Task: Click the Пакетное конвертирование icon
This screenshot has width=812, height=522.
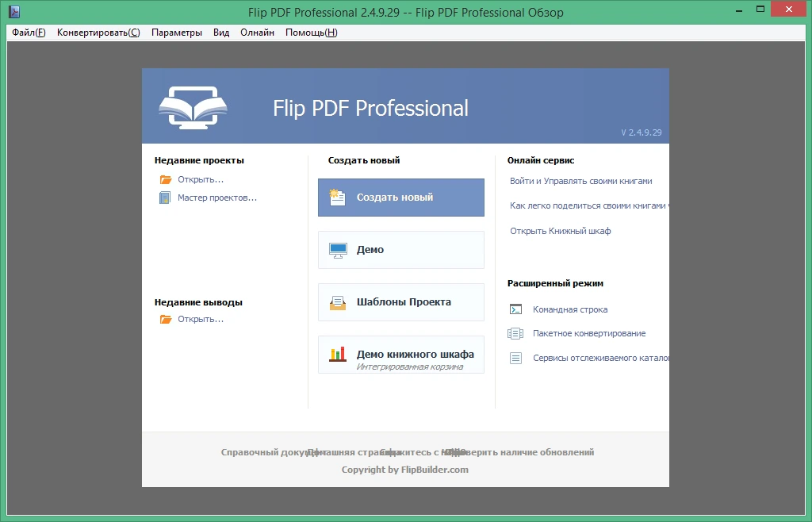Action: tap(515, 333)
